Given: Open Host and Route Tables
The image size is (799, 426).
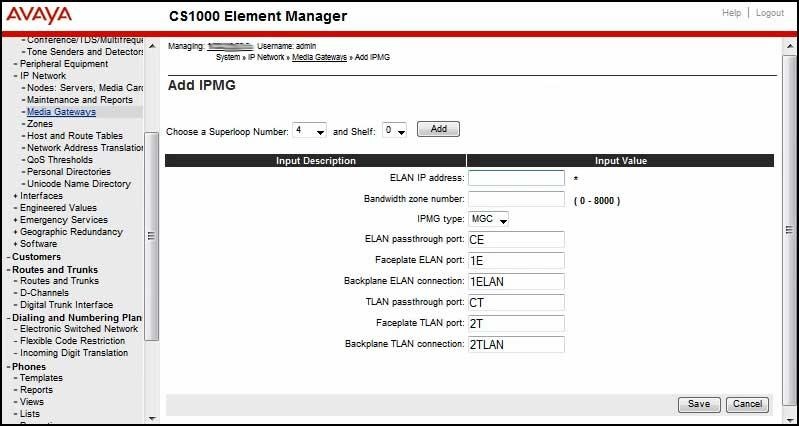Looking at the screenshot, I should (74, 136).
